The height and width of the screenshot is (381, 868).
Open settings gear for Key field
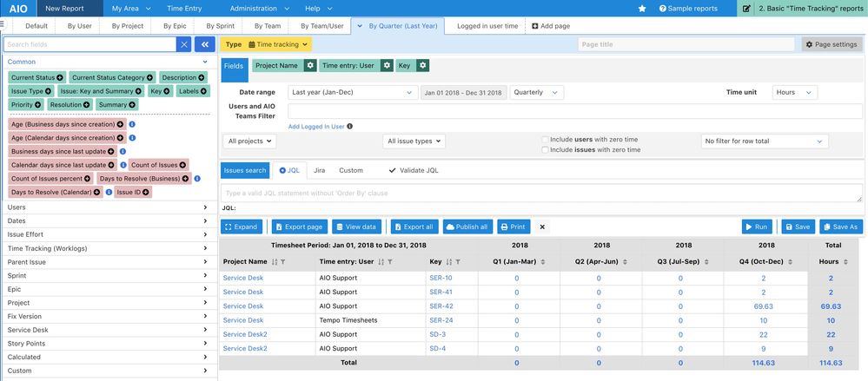coord(423,65)
